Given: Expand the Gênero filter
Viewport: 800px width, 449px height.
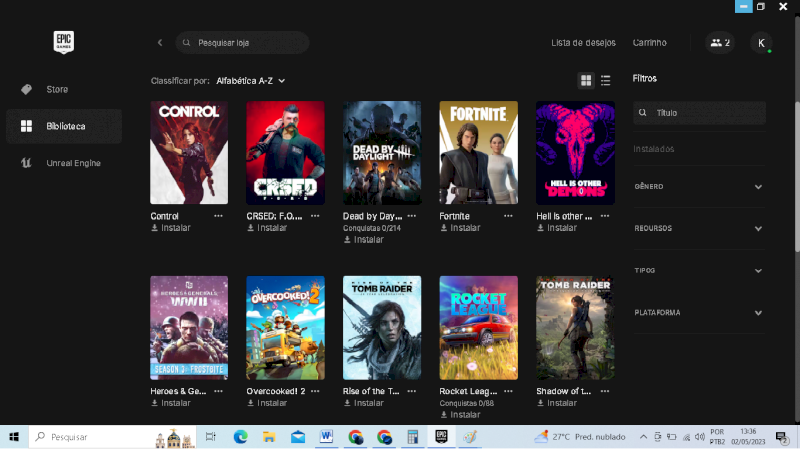Looking at the screenshot, I should coord(699,187).
